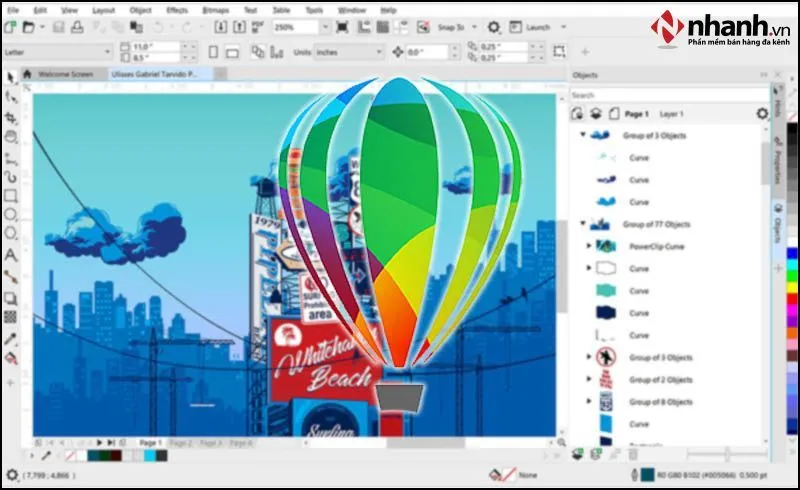The width and height of the screenshot is (800, 490).
Task: Select the Interactive Fill tool
Action: pos(11,358)
